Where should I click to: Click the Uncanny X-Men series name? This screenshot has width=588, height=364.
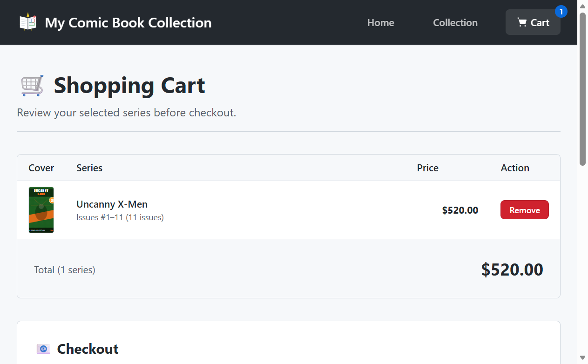[x=112, y=204]
